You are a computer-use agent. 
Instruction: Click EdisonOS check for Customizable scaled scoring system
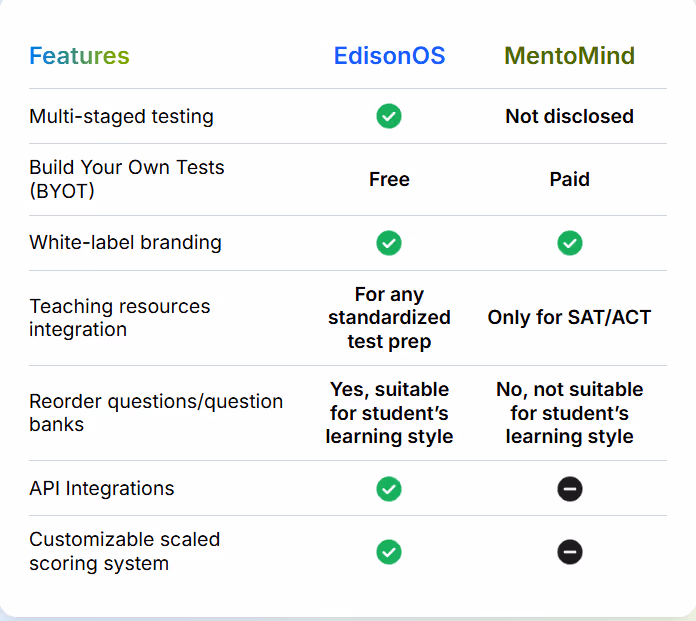pyautogui.click(x=389, y=552)
